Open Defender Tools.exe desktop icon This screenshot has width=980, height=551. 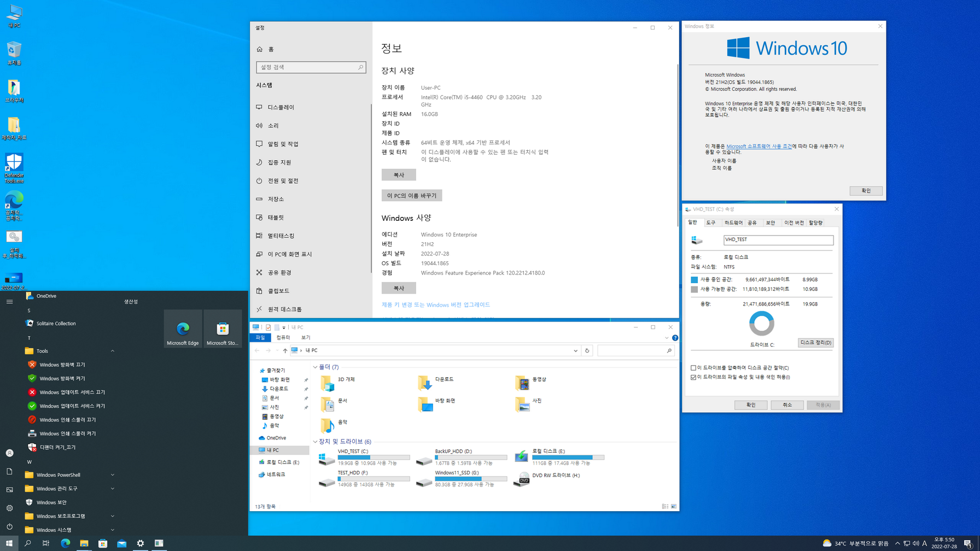(x=14, y=168)
